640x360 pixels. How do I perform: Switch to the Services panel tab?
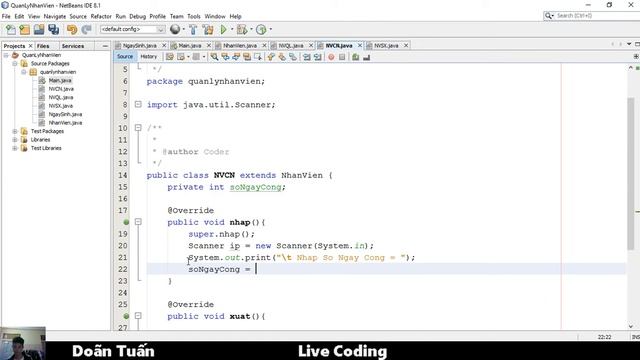pos(73,46)
